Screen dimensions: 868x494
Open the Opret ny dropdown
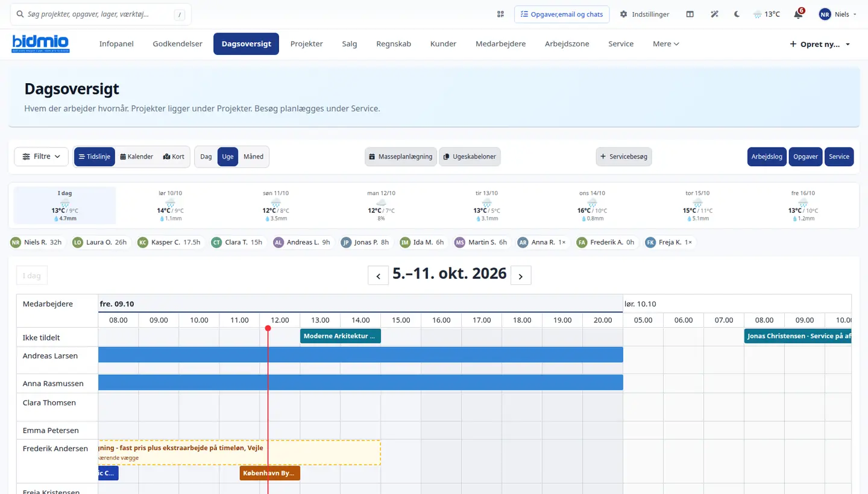[820, 44]
